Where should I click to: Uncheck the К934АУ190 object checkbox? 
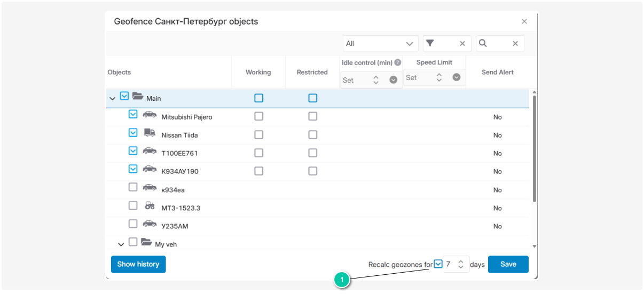[133, 169]
